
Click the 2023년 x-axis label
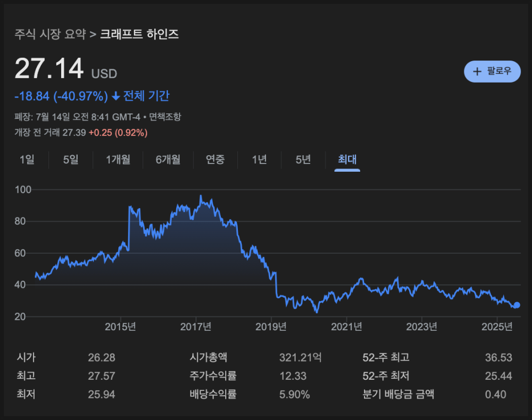tap(422, 327)
